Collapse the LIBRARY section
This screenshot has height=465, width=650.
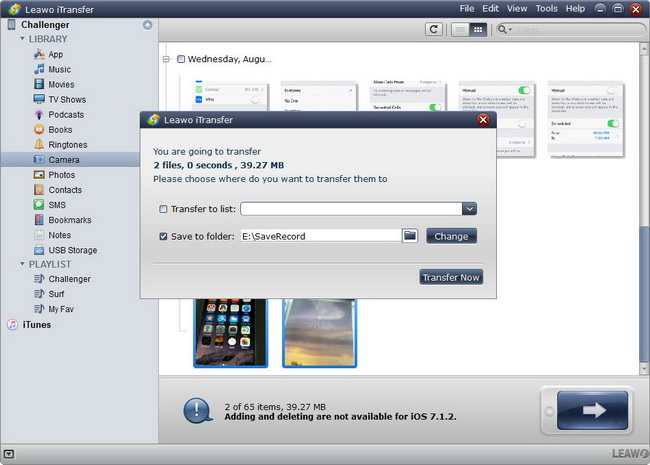tap(23, 39)
